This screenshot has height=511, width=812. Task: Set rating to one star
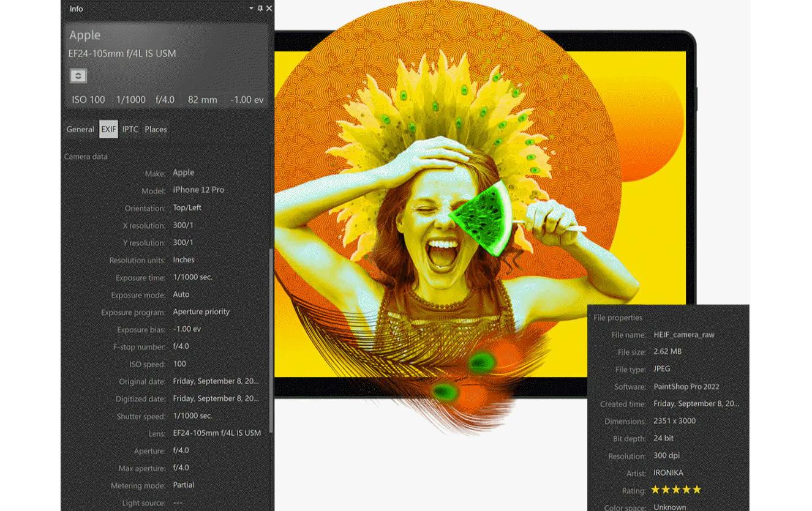(x=656, y=490)
